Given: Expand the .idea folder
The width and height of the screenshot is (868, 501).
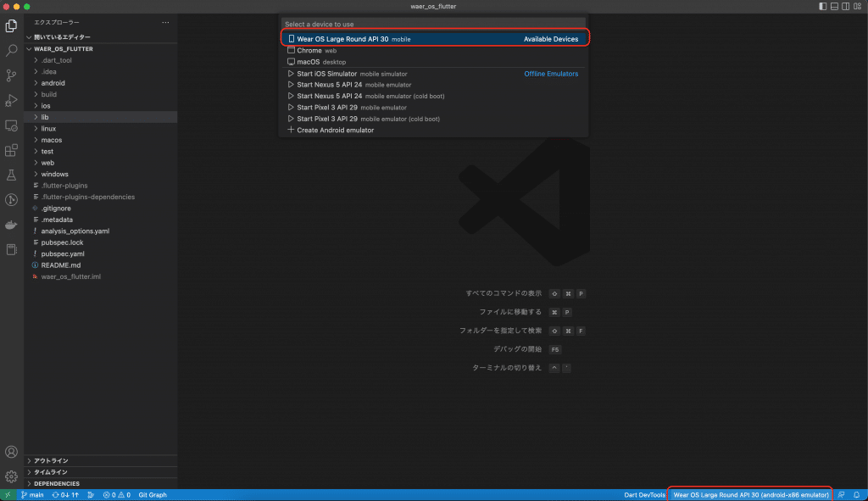Looking at the screenshot, I should point(101,71).
